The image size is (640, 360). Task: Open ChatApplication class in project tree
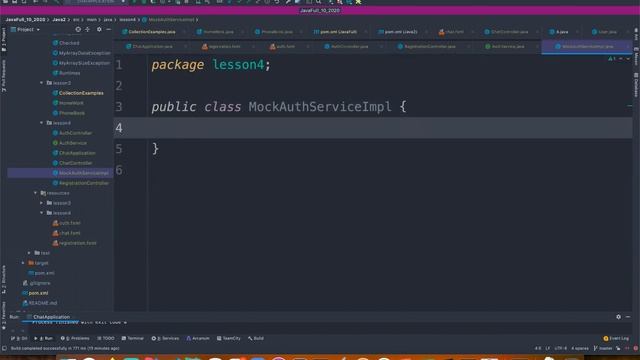point(74,153)
